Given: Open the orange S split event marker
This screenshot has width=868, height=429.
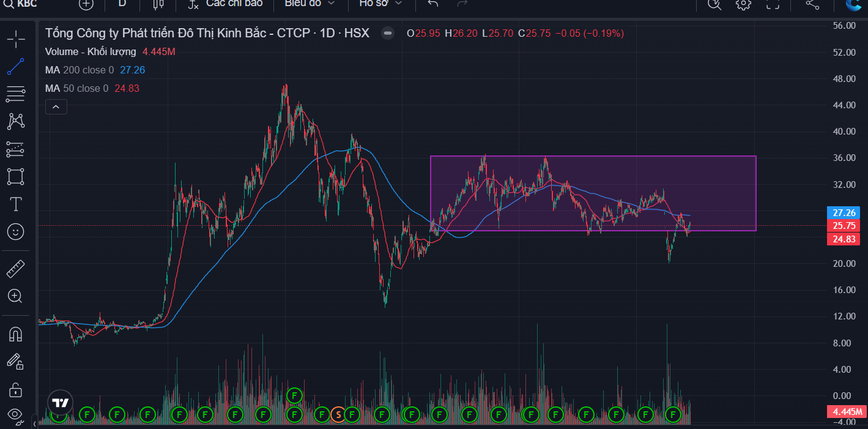Looking at the screenshot, I should click(338, 415).
